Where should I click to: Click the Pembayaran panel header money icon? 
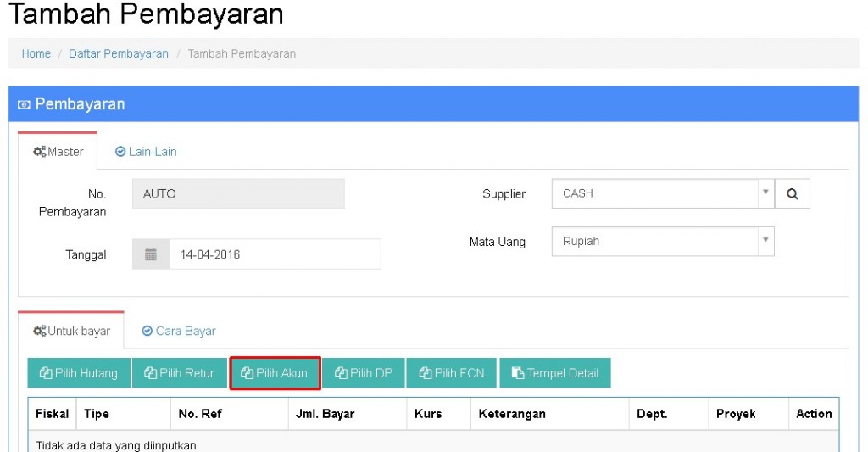pyautogui.click(x=24, y=104)
